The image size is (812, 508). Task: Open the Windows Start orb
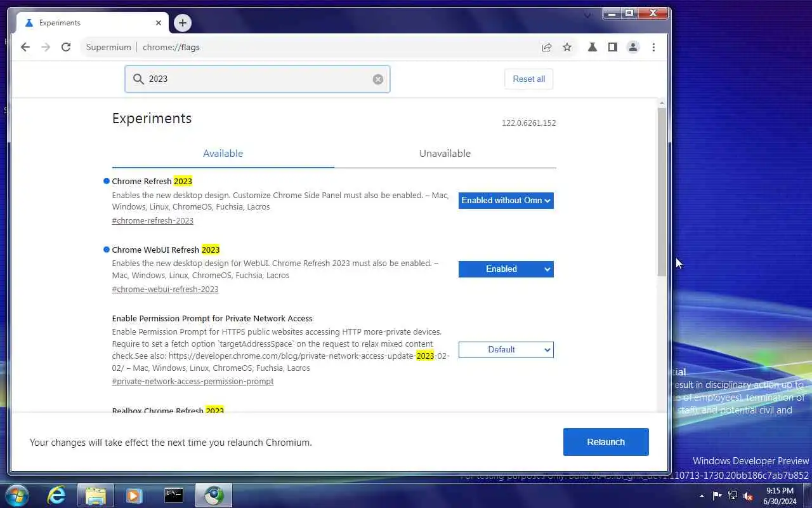point(17,495)
